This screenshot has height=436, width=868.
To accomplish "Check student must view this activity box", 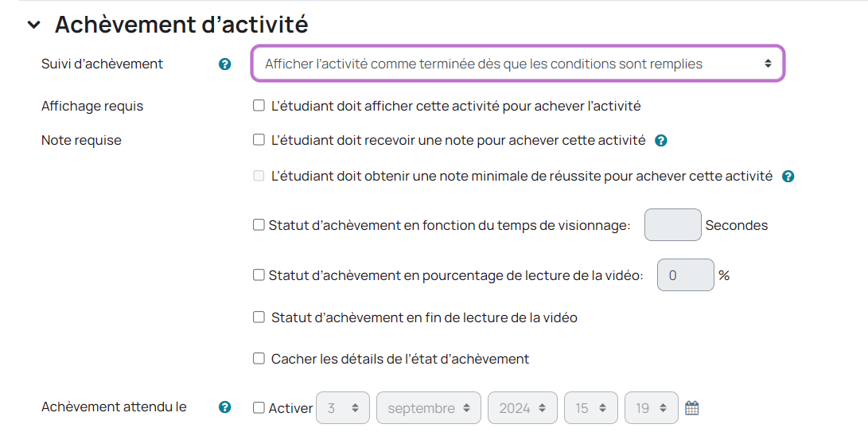I will pos(259,105).
